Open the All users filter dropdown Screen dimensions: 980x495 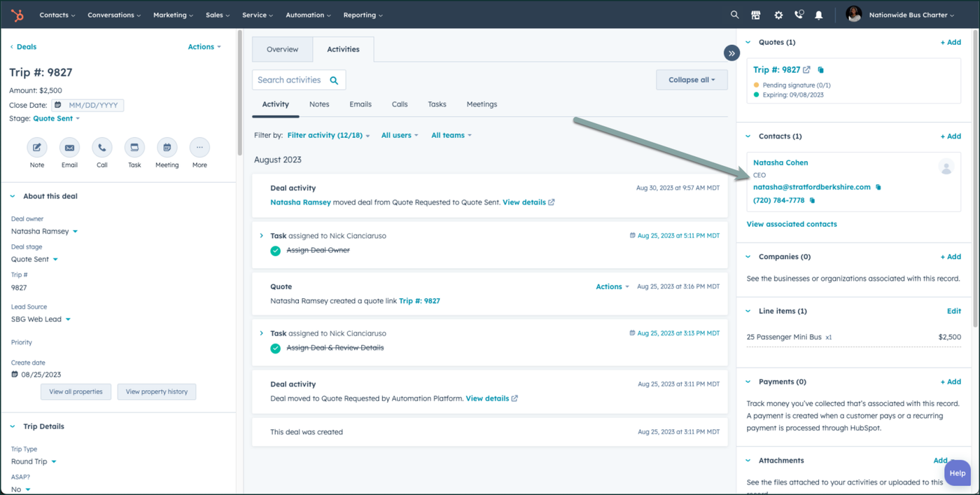[400, 136]
